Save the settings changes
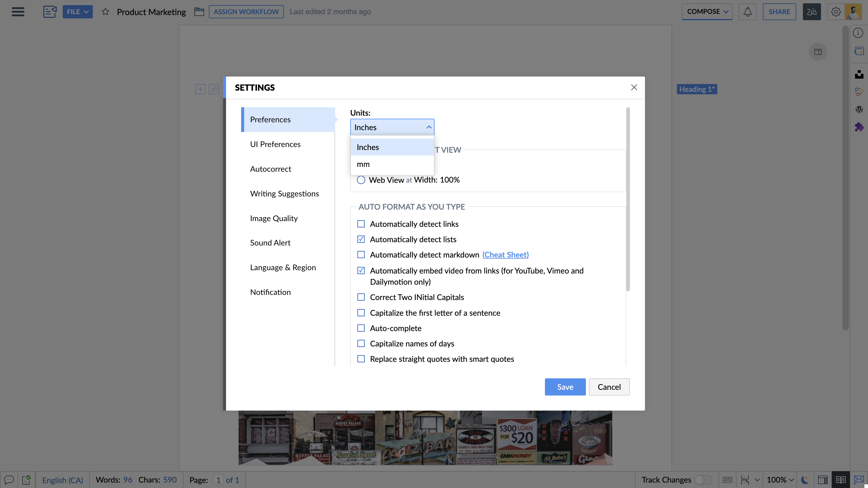The width and height of the screenshot is (868, 488). point(565,387)
